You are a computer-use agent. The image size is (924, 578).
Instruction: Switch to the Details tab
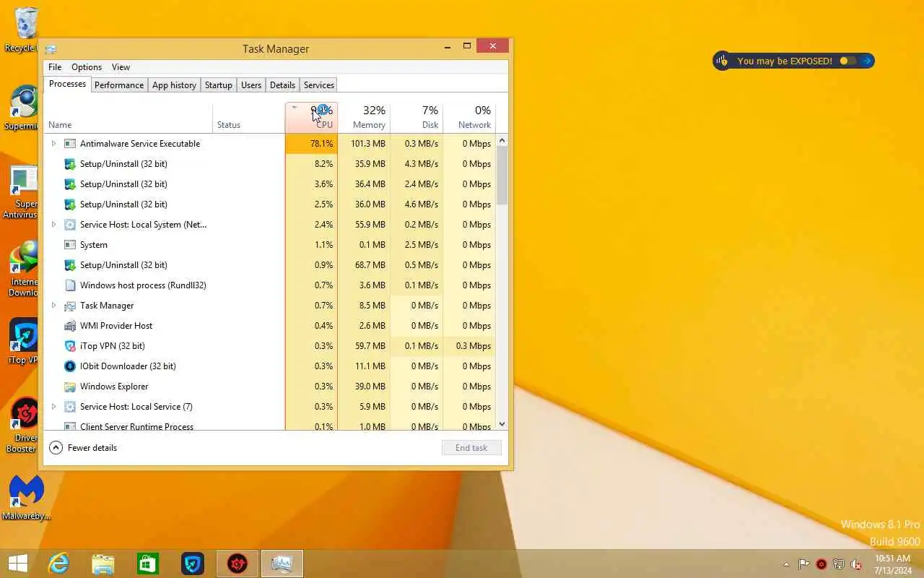[282, 85]
